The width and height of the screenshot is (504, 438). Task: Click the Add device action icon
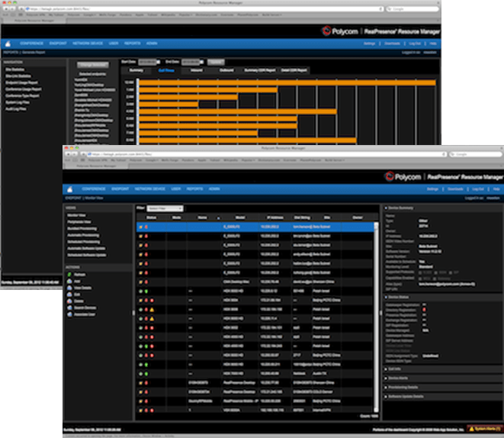pyautogui.click(x=69, y=281)
